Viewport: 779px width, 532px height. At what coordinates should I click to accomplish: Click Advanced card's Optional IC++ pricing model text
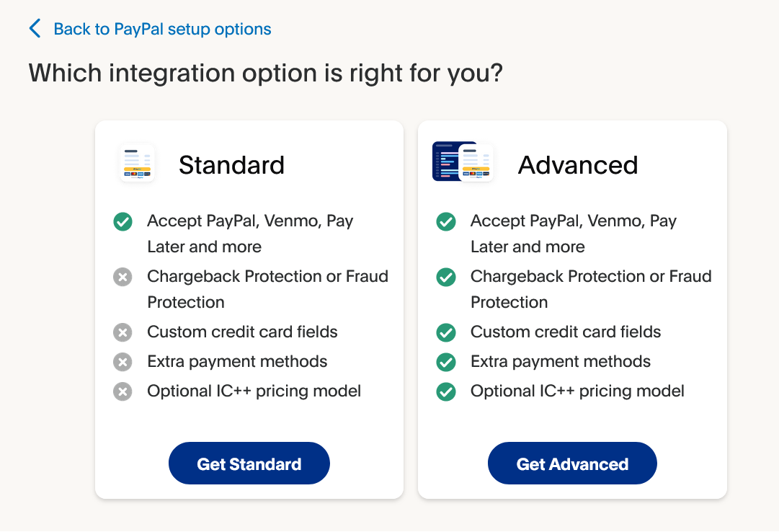coord(577,391)
